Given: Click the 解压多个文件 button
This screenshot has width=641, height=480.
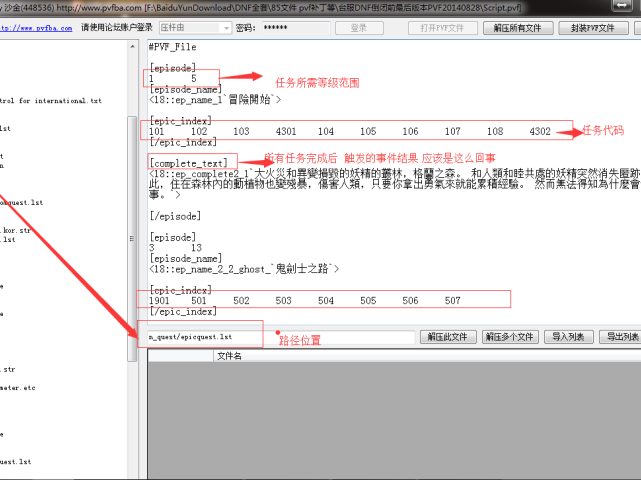Looking at the screenshot, I should click(x=510, y=337).
